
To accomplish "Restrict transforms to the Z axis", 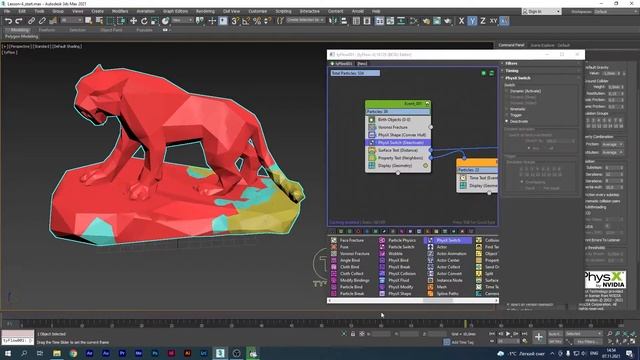I will coord(483,20).
